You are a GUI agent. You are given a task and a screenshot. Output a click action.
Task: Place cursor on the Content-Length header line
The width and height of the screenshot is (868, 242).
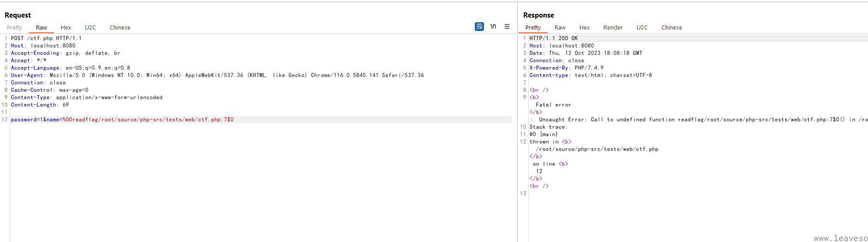40,105
